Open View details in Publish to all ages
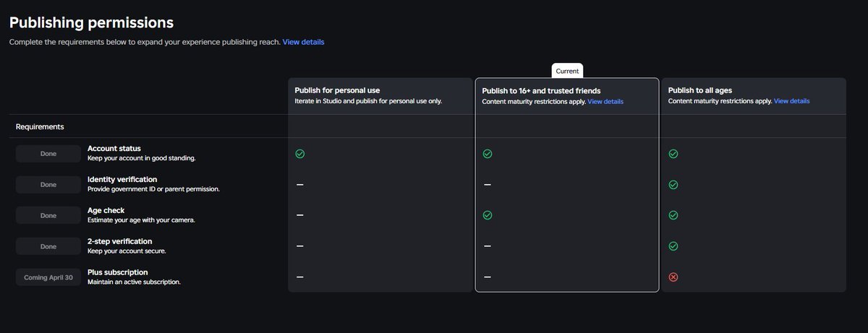The width and height of the screenshot is (868, 333). click(791, 102)
